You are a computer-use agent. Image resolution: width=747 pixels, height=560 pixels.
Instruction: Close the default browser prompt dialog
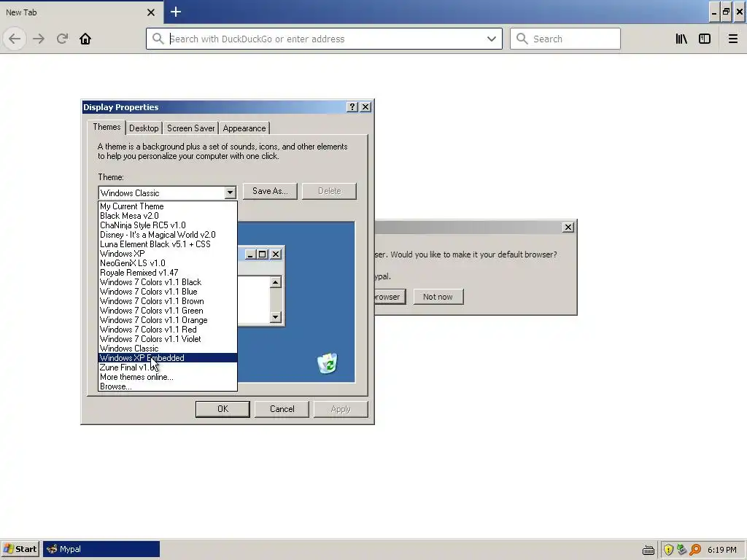568,227
